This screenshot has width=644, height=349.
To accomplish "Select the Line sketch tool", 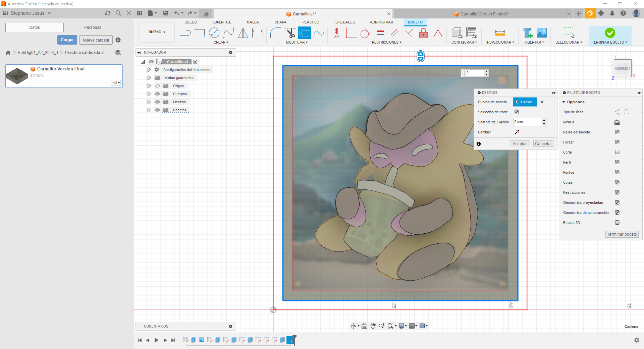I will click(185, 33).
